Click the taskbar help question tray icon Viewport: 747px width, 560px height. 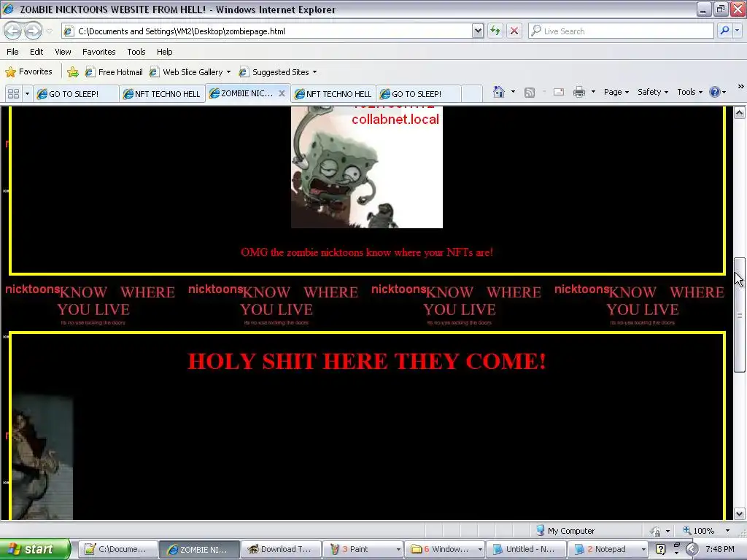point(660,549)
